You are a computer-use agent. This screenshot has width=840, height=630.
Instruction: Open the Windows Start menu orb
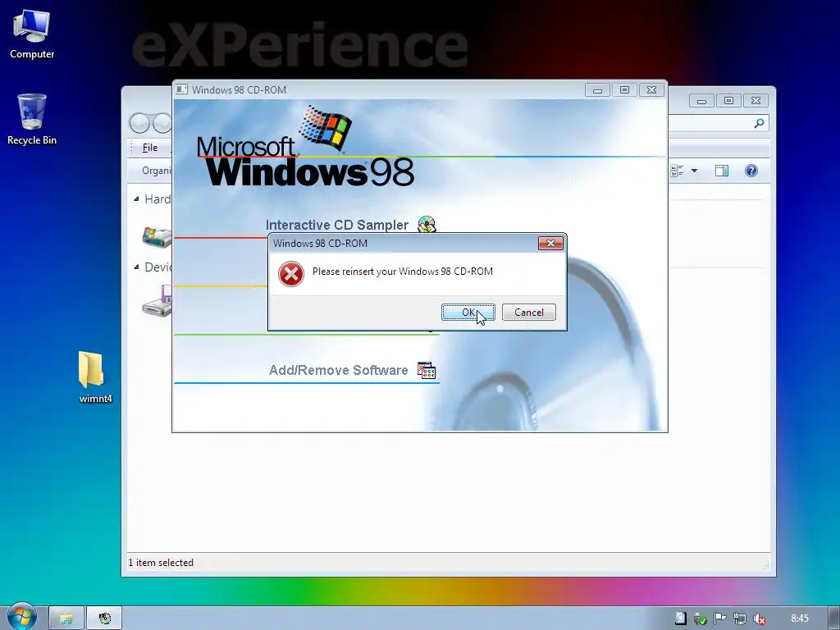pos(21,617)
